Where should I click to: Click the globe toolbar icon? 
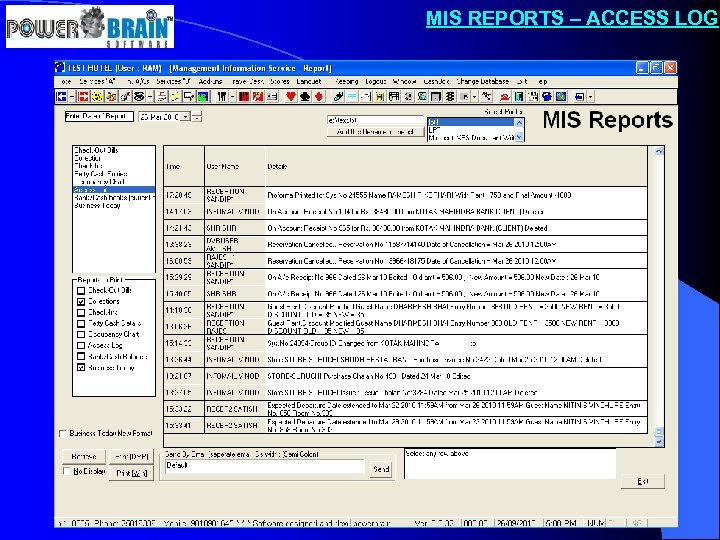pos(561,96)
